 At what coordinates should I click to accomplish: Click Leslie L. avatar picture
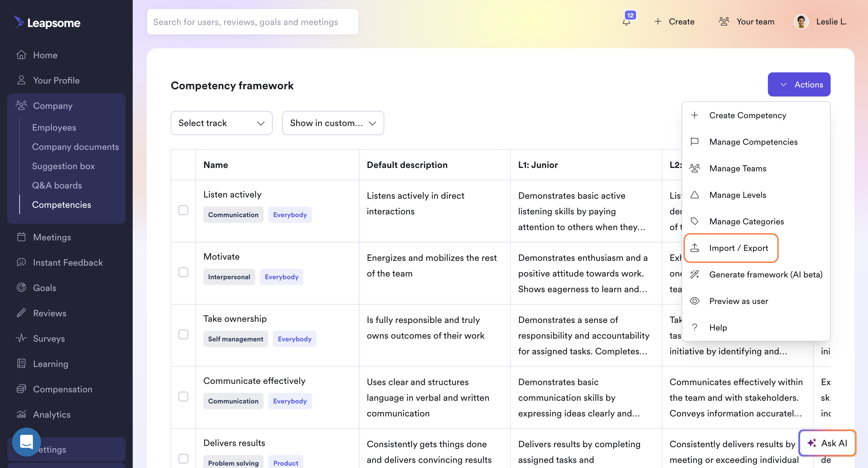click(801, 22)
